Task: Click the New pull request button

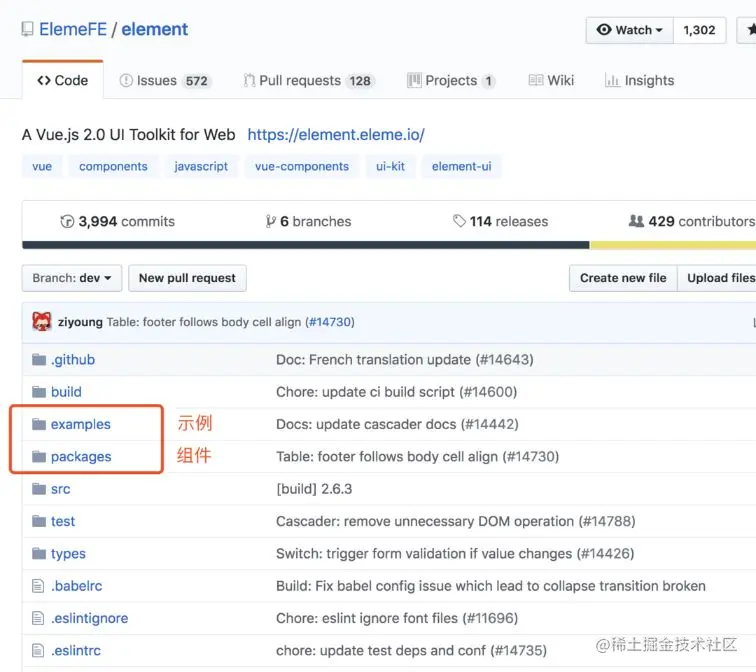Action: (187, 278)
